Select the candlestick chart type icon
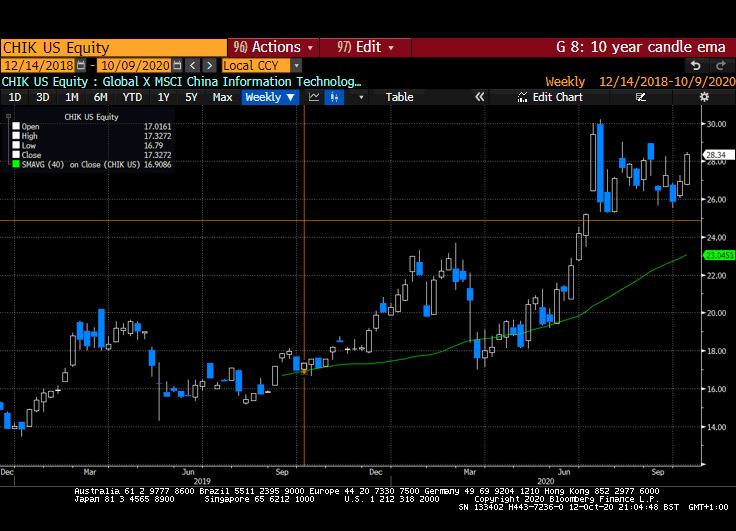 (x=334, y=97)
